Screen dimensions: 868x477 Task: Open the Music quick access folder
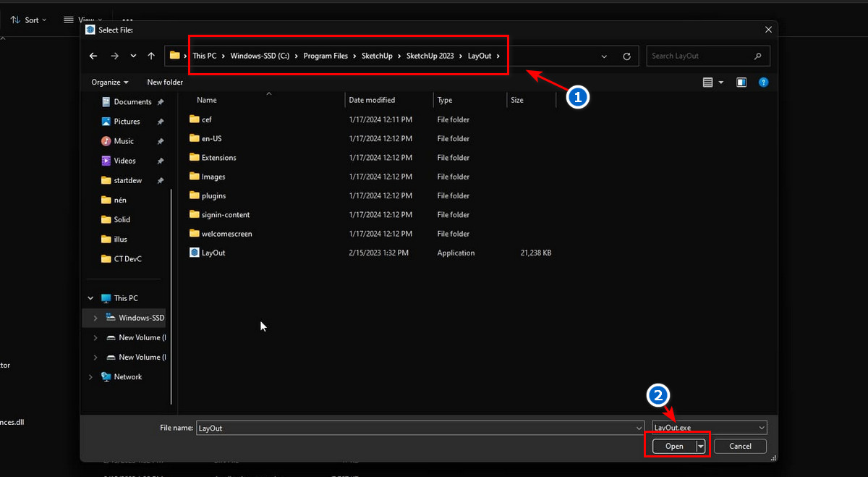(123, 141)
